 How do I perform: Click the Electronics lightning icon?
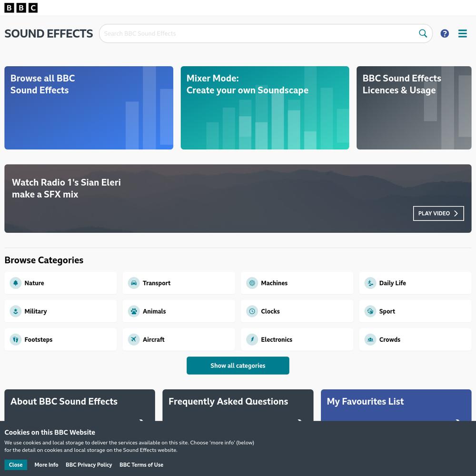pos(252,339)
